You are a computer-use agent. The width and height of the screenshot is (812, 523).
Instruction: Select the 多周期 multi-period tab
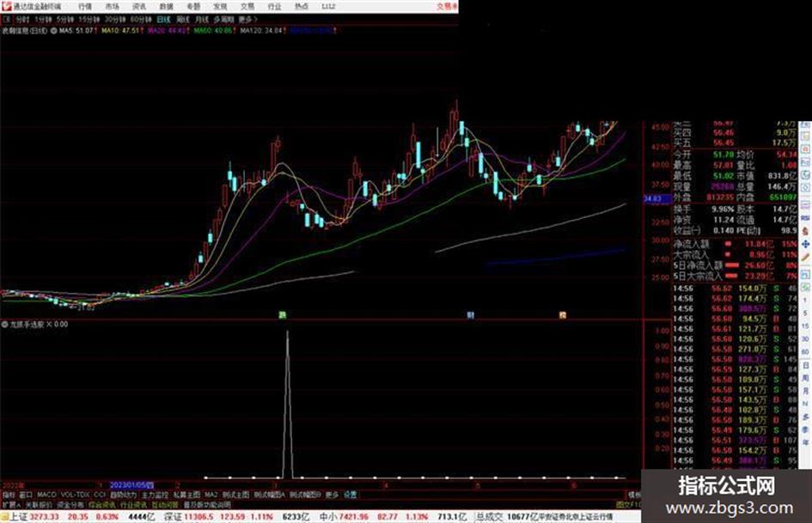223,19
